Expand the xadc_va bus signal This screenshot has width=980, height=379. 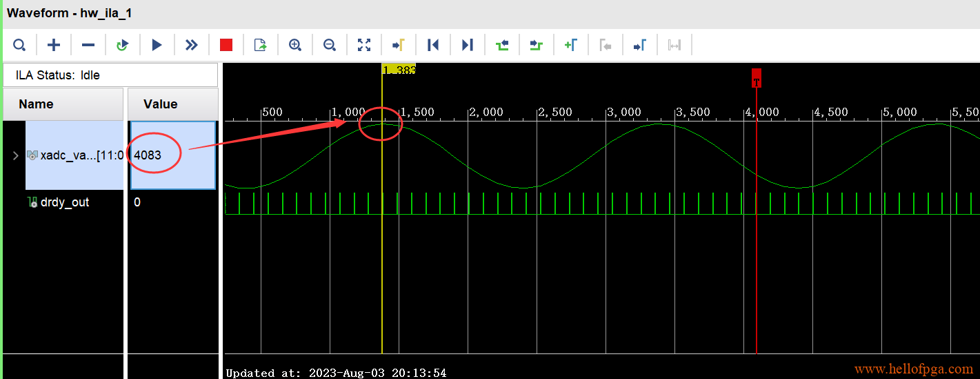(x=16, y=155)
